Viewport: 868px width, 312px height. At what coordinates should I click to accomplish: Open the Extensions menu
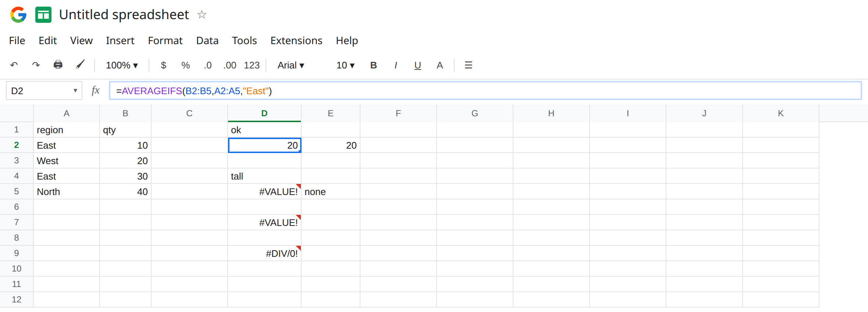(x=296, y=40)
